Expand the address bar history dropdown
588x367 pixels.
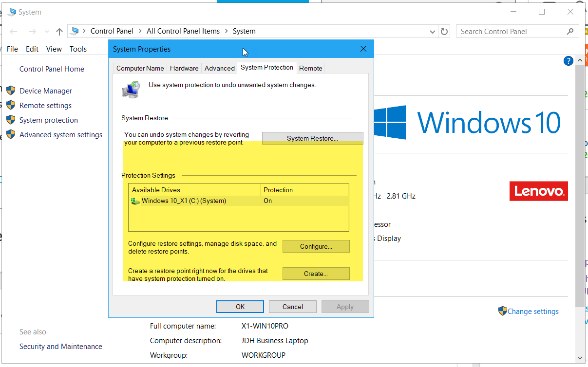coord(433,32)
